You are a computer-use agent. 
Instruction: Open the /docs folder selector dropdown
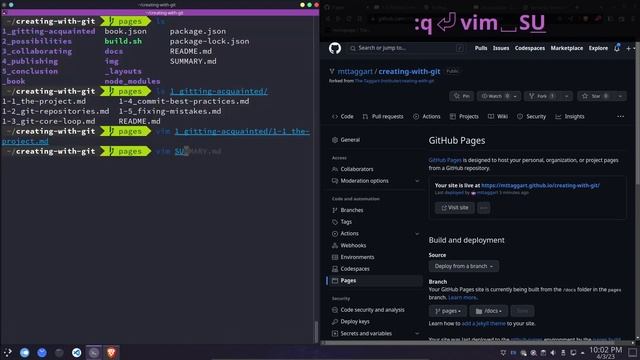488,311
